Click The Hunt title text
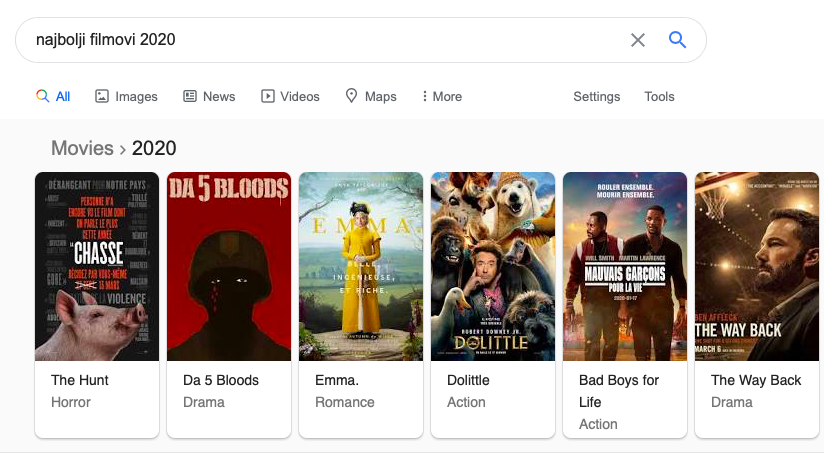 [x=79, y=380]
